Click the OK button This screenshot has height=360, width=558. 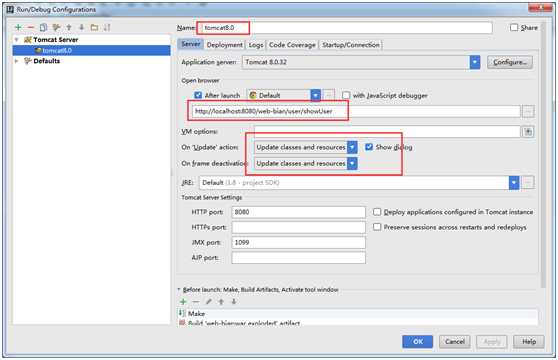click(418, 342)
